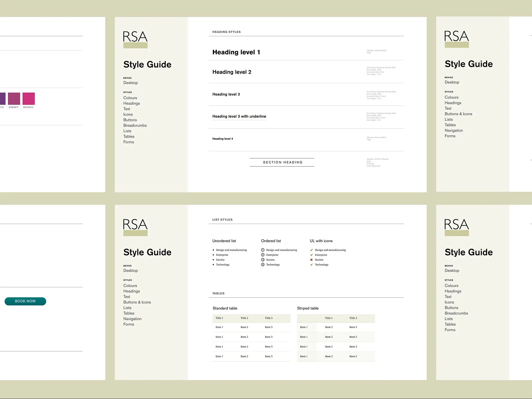Click the red X icon beside Society
This screenshot has width=532, height=399.
[x=311, y=260]
